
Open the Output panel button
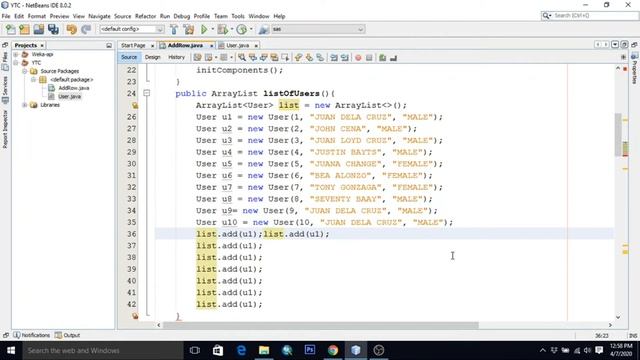click(x=68, y=335)
